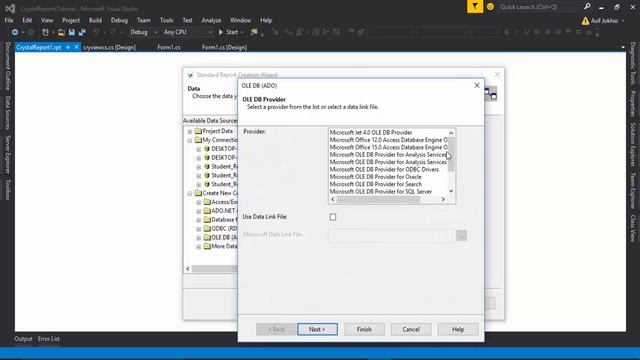Switch to the Form1.cs [Design] tab
Viewport: 640px width, 360px height.
(224, 47)
